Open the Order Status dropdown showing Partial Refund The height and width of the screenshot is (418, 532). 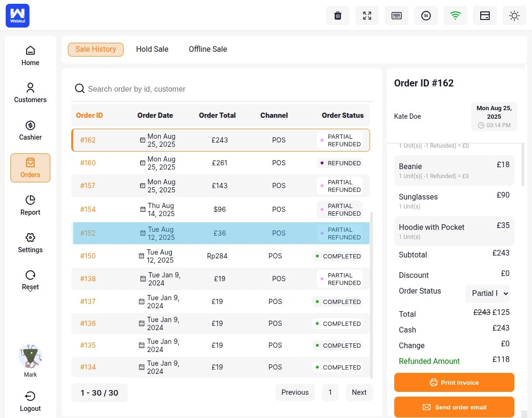pyautogui.click(x=487, y=294)
